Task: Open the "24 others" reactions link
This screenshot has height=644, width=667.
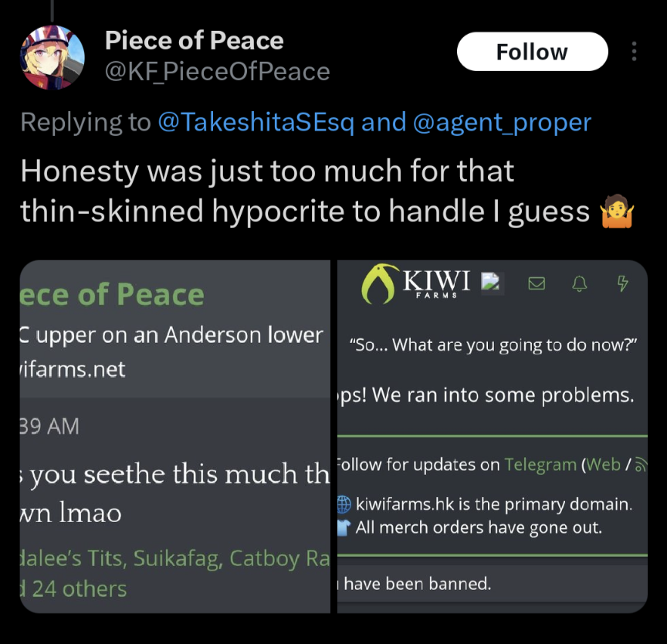Action: (x=79, y=588)
